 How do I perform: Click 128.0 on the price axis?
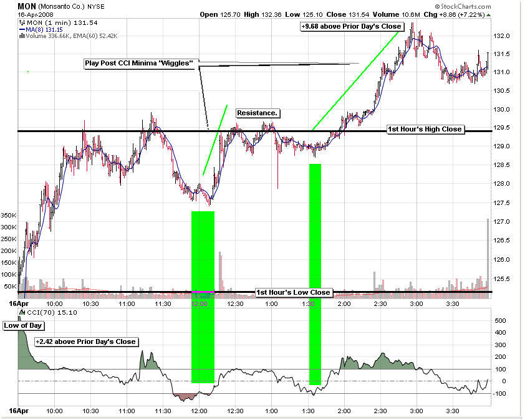501,183
